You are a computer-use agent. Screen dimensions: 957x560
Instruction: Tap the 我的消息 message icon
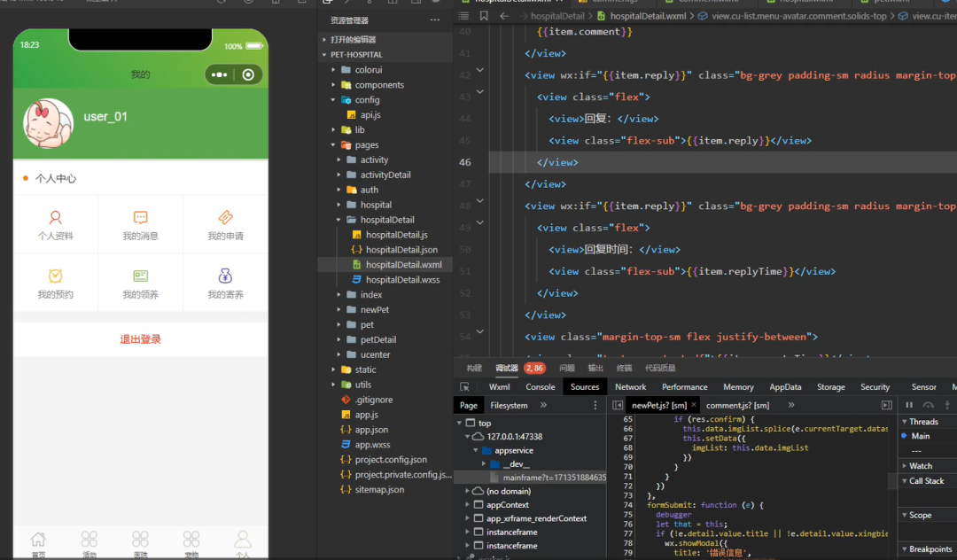(x=140, y=217)
